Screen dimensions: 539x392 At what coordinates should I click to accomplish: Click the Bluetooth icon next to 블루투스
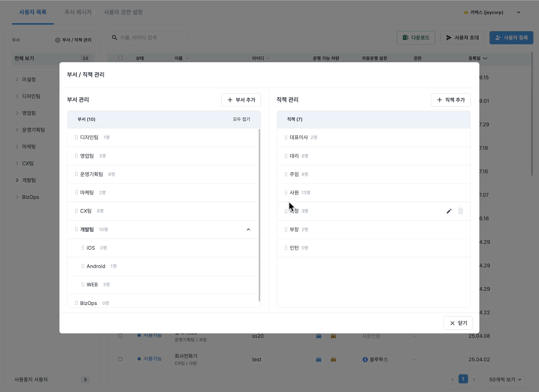click(365, 359)
